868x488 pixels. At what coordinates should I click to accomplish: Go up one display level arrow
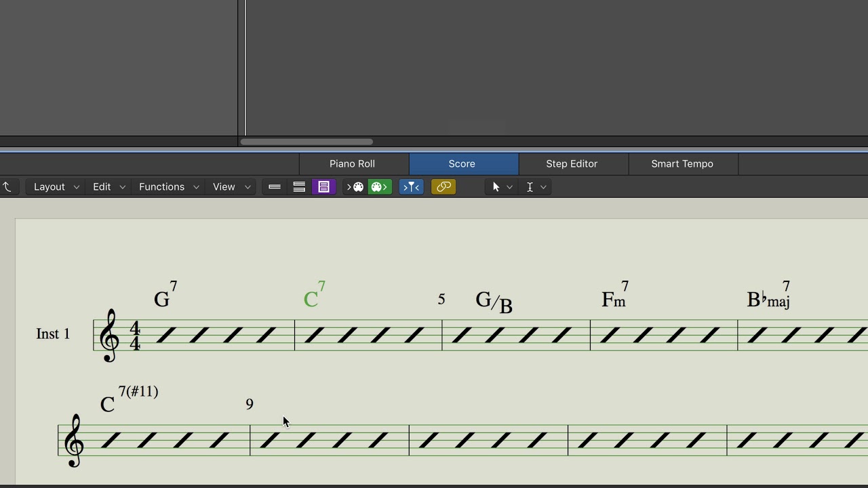point(7,187)
